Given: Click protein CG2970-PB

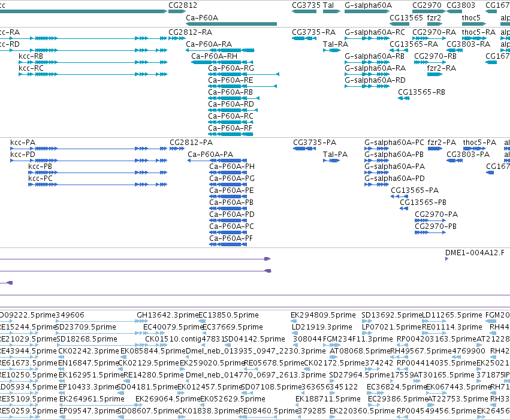Looking at the screenshot, I should 436,226.
